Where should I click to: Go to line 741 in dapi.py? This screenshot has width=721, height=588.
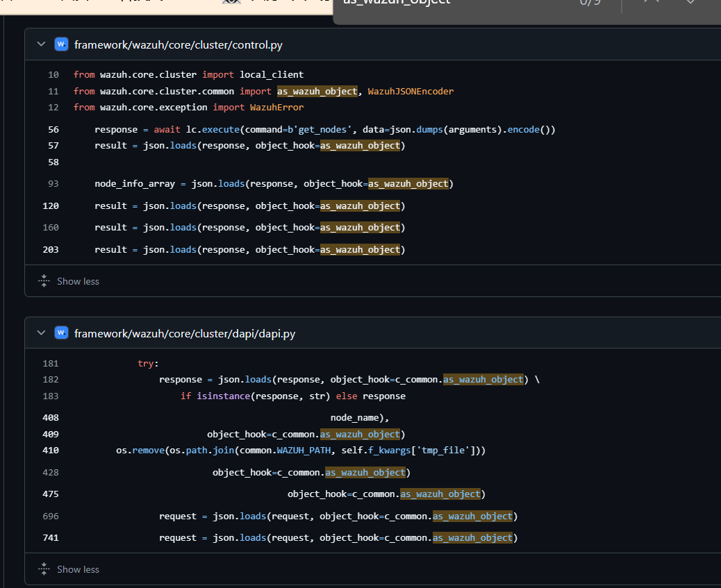point(51,537)
